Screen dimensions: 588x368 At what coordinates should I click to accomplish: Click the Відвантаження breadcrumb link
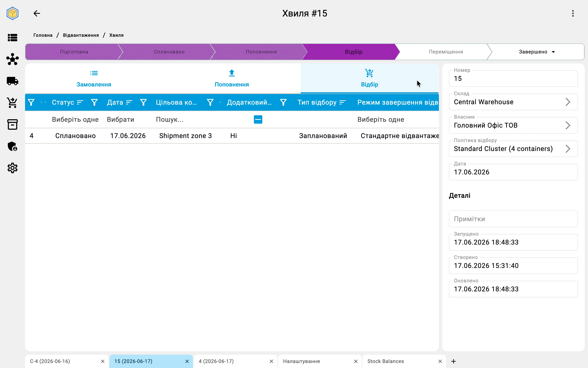click(81, 35)
